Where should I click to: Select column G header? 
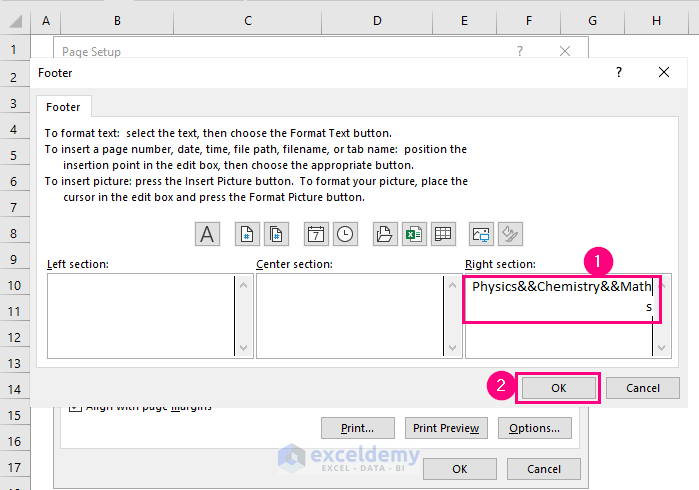[592, 21]
